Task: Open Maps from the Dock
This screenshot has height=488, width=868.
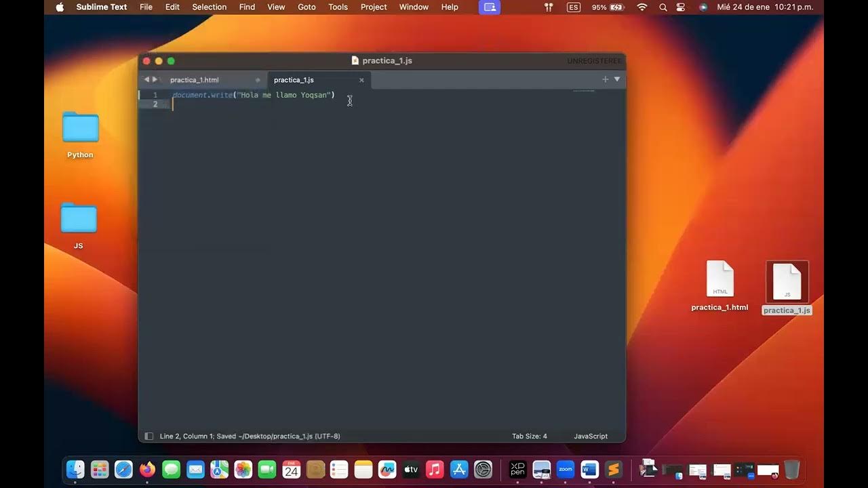Action: pos(219,469)
